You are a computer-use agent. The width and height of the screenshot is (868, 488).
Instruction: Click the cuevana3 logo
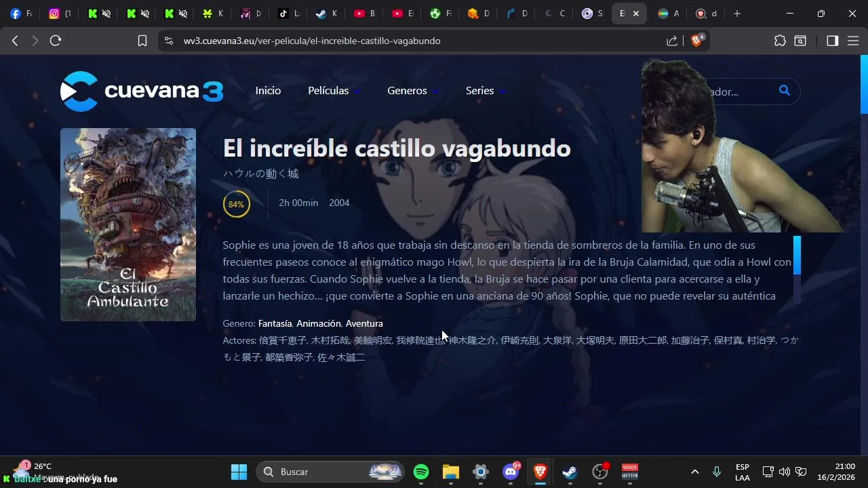pyautogui.click(x=142, y=91)
